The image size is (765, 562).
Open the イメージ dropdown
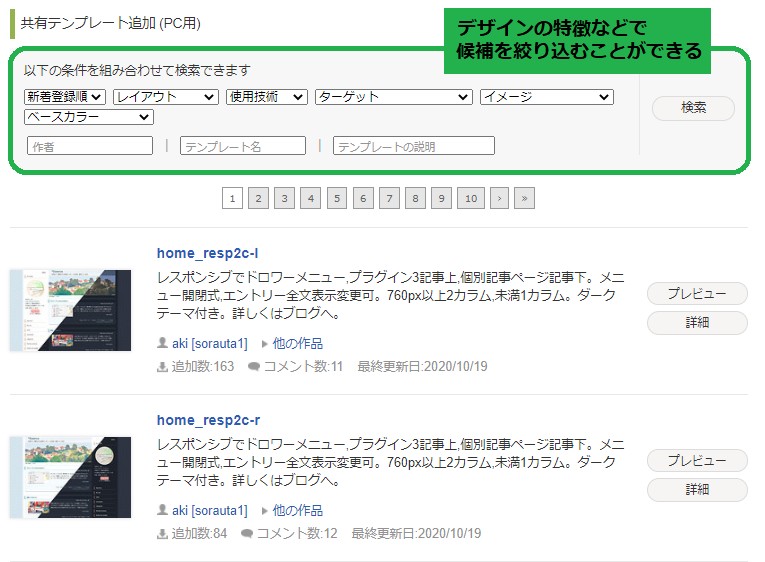point(547,97)
